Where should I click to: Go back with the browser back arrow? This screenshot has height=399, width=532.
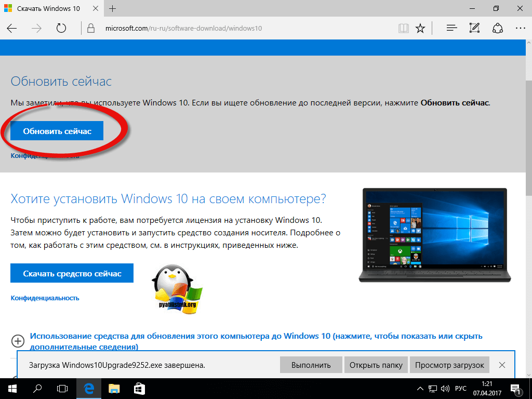(x=12, y=28)
